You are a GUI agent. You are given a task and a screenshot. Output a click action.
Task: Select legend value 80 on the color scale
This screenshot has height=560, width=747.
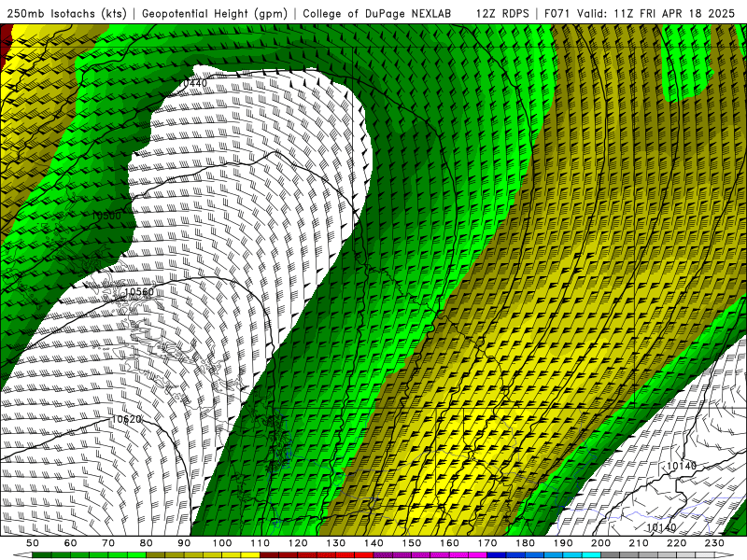tap(147, 543)
